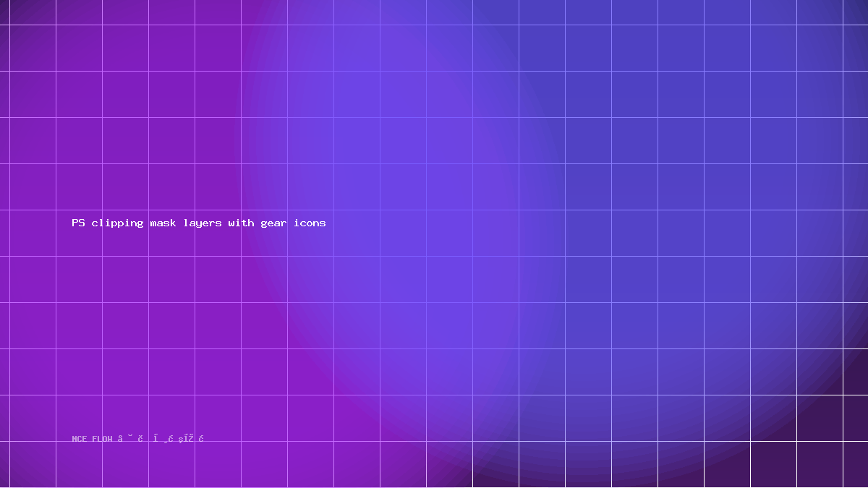Click the word "icons" in the caption
Screen dimensions: 868x488
point(310,223)
